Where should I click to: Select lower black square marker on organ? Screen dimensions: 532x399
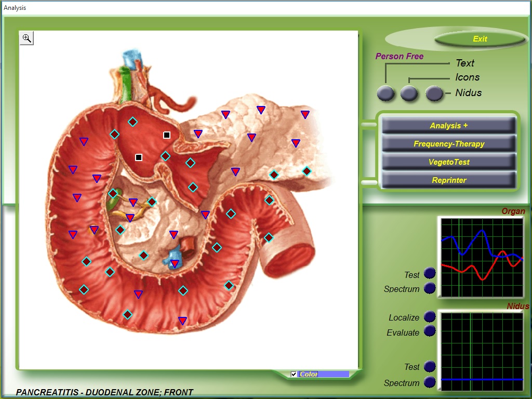click(139, 157)
